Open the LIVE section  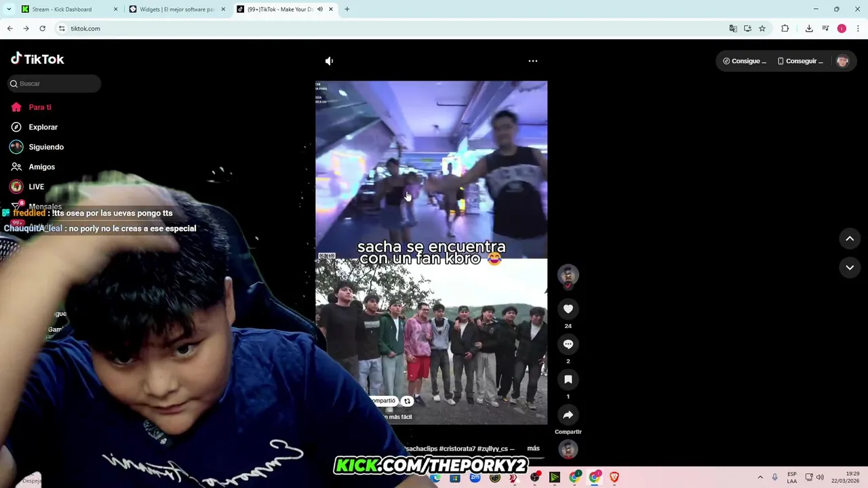(x=27, y=186)
